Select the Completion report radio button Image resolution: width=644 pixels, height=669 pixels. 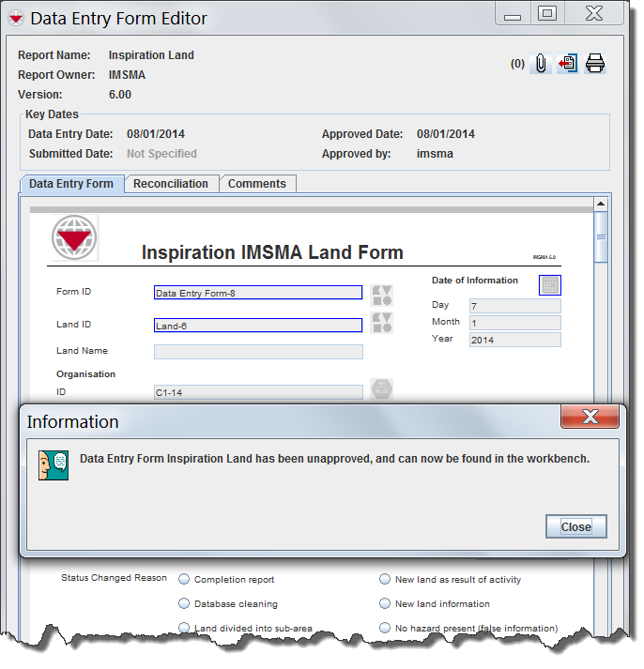pos(184,580)
